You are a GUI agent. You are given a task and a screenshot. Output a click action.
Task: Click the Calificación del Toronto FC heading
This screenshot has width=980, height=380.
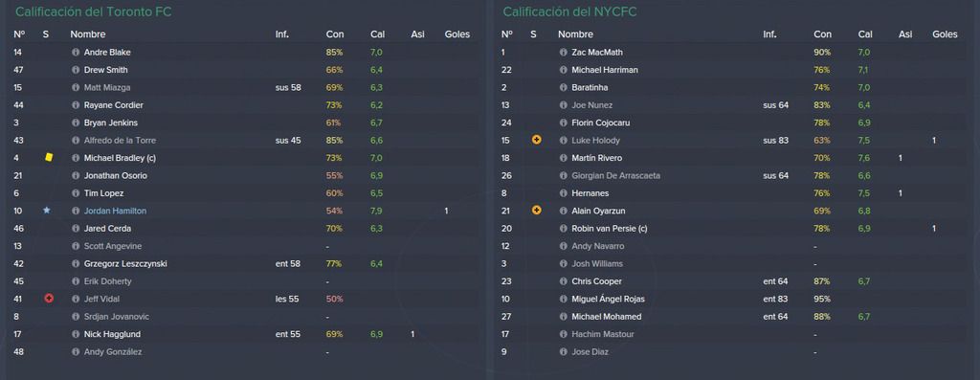pos(94,11)
